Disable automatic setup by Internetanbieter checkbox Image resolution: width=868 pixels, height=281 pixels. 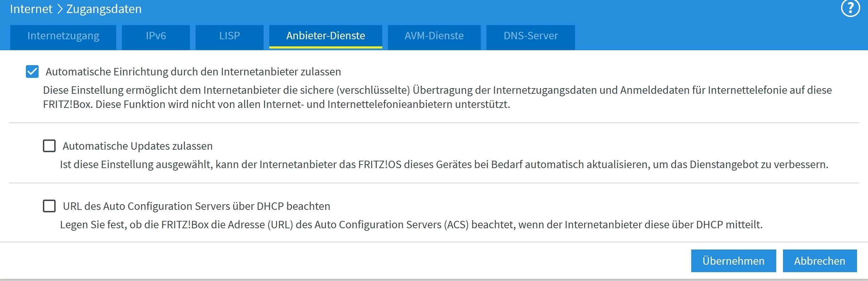[x=32, y=71]
